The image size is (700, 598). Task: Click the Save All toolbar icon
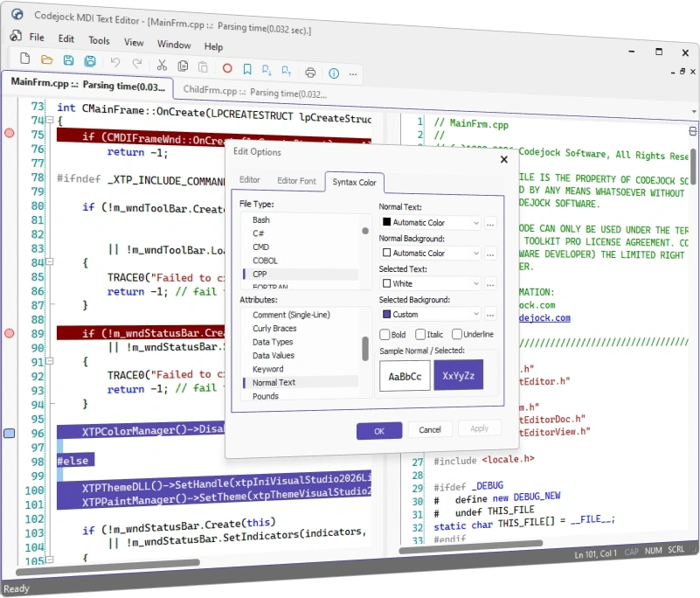tap(90, 61)
